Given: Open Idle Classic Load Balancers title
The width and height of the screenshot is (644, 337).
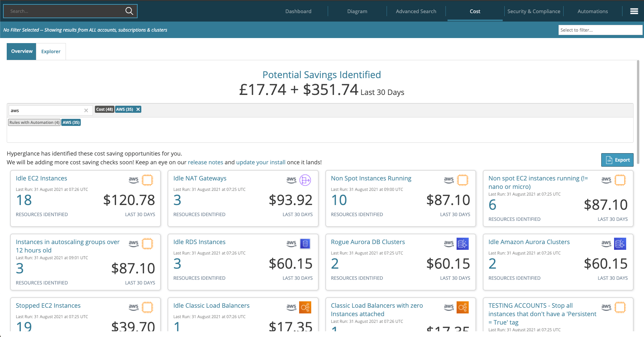Looking at the screenshot, I should click(x=211, y=306).
